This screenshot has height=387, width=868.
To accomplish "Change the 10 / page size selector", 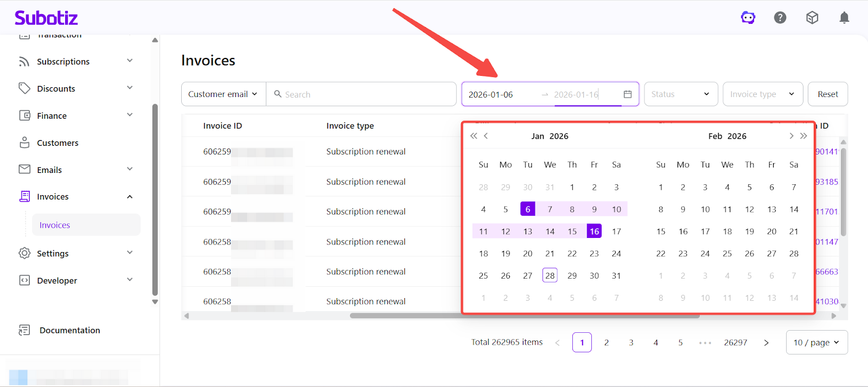I will tap(816, 343).
